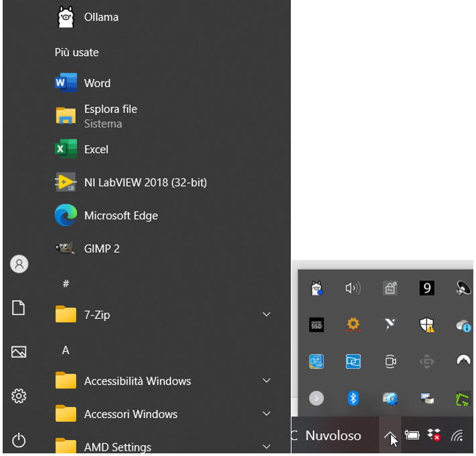Expand the Accessibilità Windows folder
Image resolution: width=476 pixels, height=456 pixels.
click(267, 380)
